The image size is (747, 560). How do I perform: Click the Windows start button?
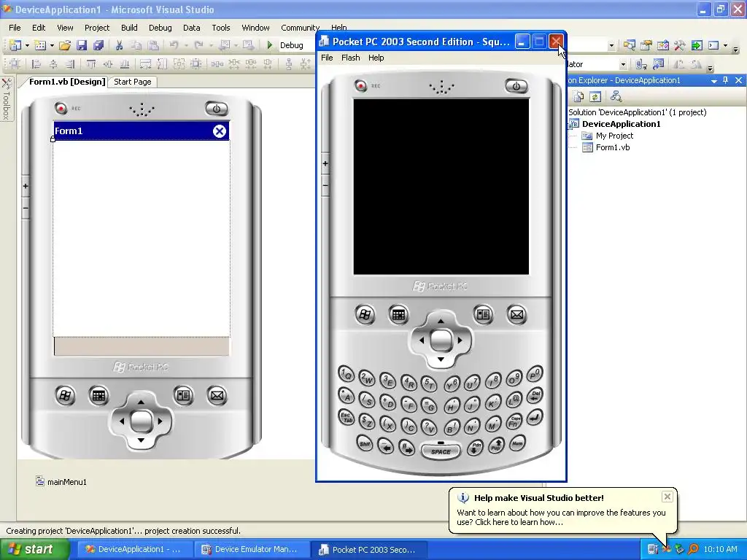pyautogui.click(x=35, y=549)
